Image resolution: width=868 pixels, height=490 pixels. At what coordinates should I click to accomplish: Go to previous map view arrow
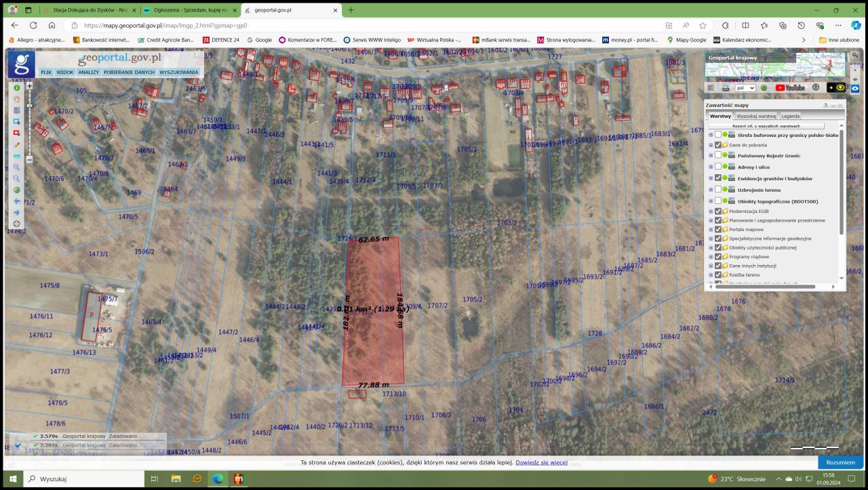point(17,201)
